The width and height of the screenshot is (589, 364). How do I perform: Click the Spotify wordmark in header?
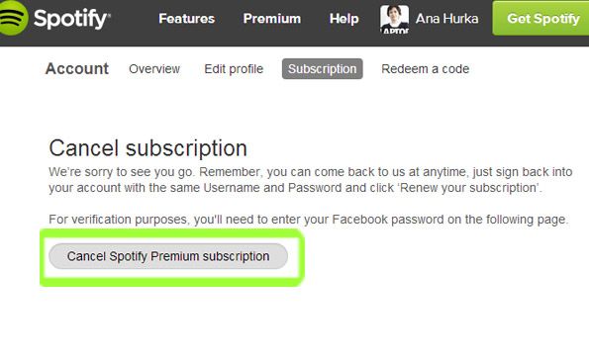[71, 19]
